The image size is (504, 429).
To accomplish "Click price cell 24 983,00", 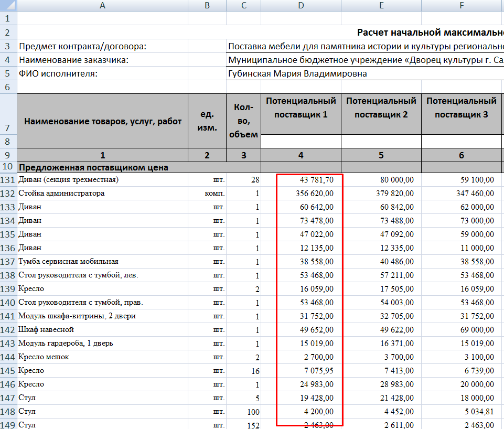I will (301, 384).
